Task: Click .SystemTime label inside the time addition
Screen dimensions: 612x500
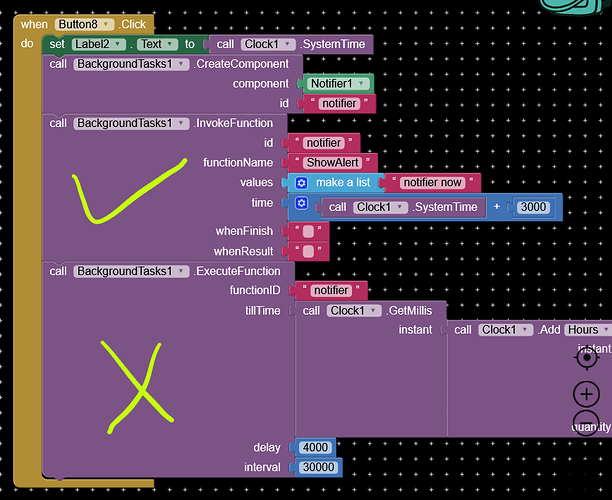Action: pyautogui.click(x=445, y=207)
